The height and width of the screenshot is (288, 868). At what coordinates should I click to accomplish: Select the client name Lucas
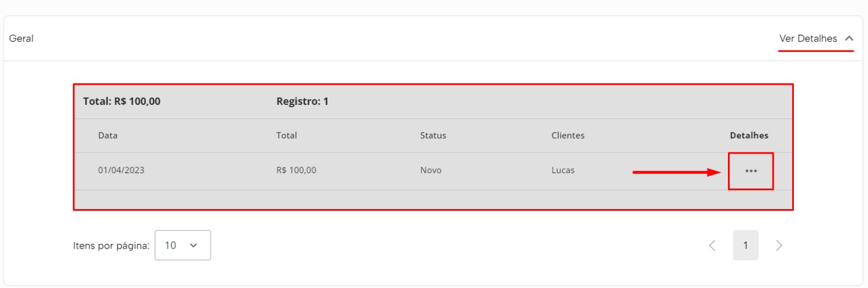(x=563, y=171)
